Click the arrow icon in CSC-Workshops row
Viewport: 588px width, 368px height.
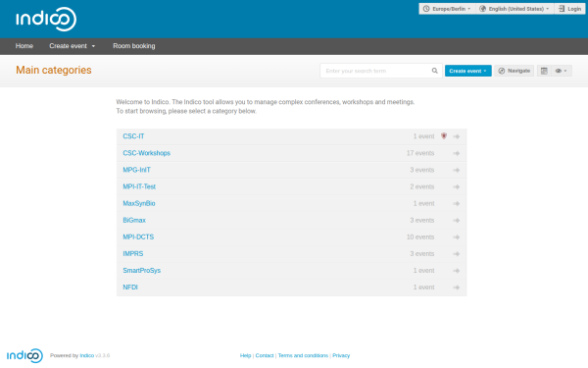point(457,153)
